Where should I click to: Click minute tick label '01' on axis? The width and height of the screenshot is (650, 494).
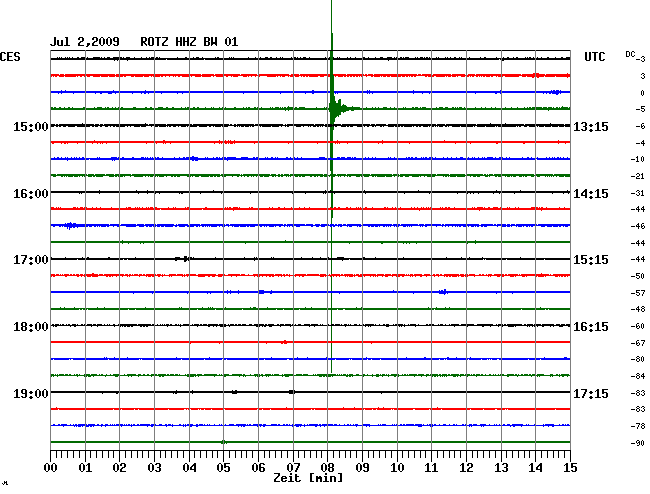(x=85, y=467)
